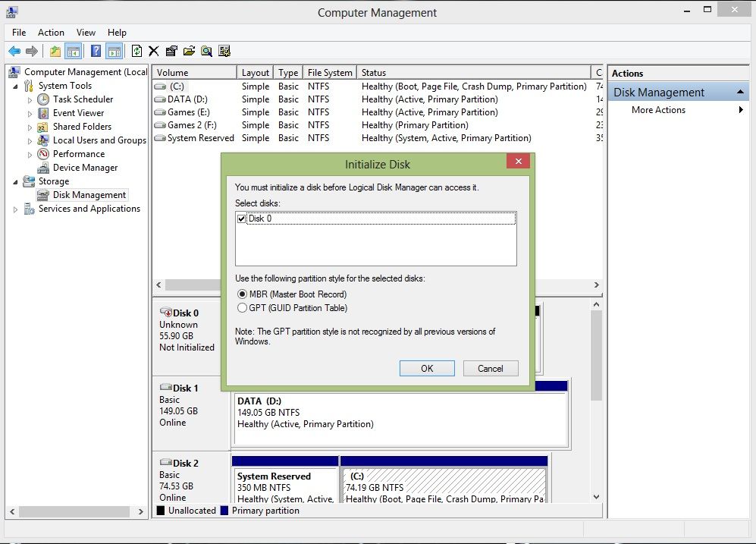Screen dimensions: 756x544
Task: Collapse the System Tools tree node
Action: click(x=15, y=86)
